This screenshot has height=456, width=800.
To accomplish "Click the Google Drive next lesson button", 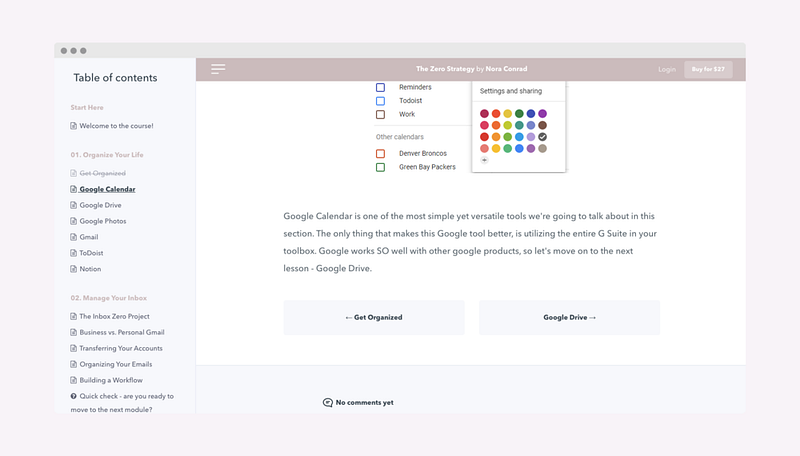I will [x=569, y=317].
